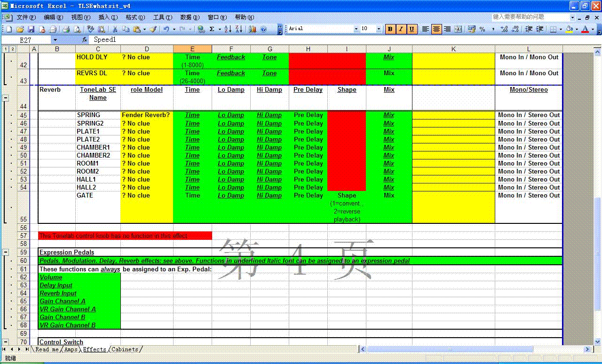Screen dimensions: 602x364
Task: Open the font size 10 dropdown
Action: 379,29
